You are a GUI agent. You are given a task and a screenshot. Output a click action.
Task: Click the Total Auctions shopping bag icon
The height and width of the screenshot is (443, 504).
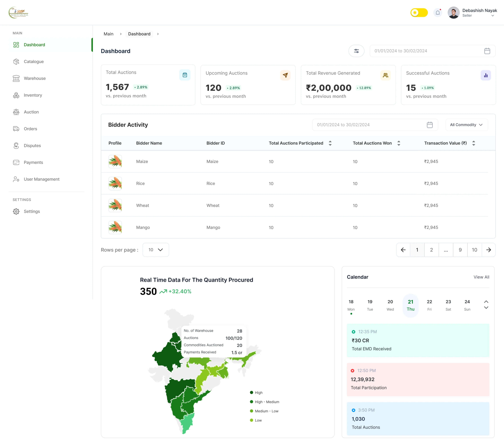click(x=185, y=75)
